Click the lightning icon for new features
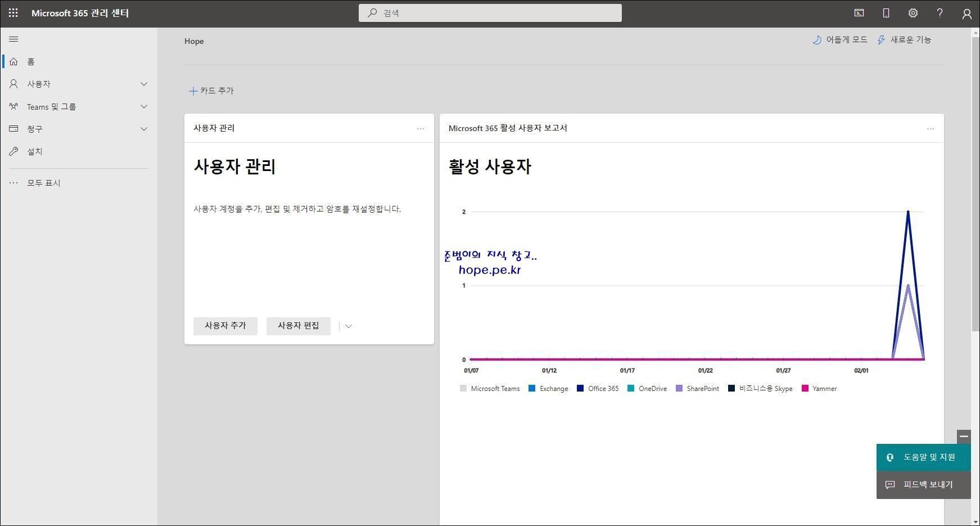The width and height of the screenshot is (980, 526). (x=881, y=40)
